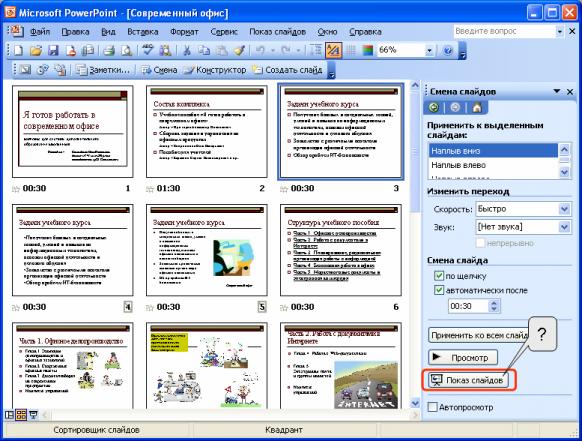The image size is (582, 441).
Task: Click the Показ слайдов button in task pane
Action: pos(469,380)
